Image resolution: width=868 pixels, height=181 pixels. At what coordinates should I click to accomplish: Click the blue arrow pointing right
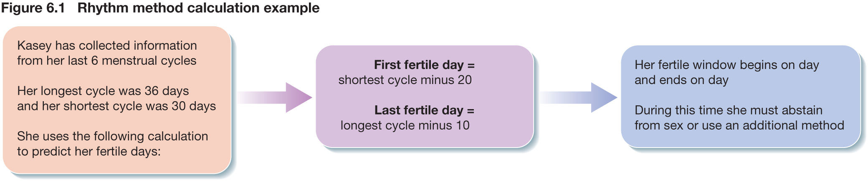coord(578,97)
